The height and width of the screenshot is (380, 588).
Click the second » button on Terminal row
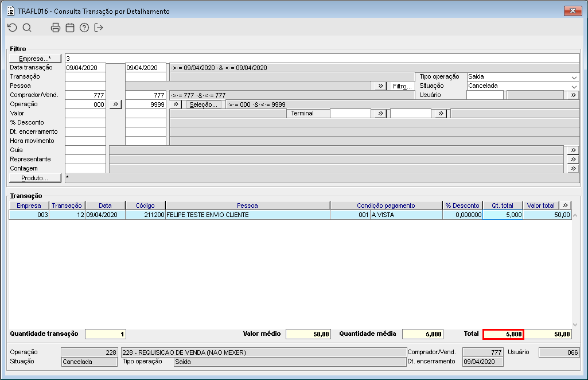click(x=441, y=113)
